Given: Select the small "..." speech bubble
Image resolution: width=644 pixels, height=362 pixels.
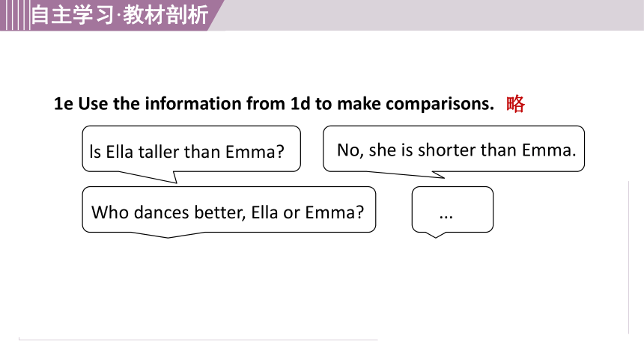Looking at the screenshot, I should point(452,210).
